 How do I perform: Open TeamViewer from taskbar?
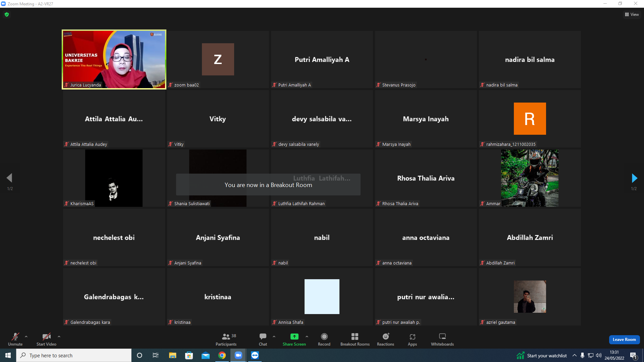255,355
